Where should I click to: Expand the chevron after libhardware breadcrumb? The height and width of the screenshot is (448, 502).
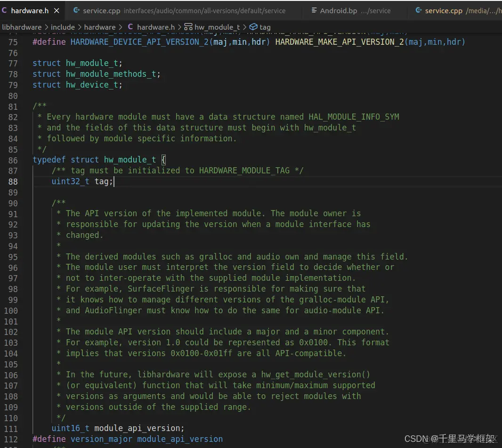click(47, 27)
